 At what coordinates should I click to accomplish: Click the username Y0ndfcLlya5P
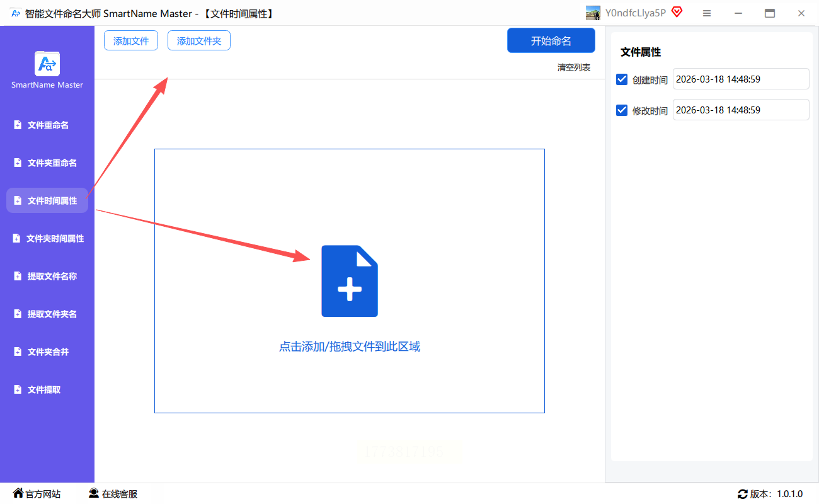(636, 13)
